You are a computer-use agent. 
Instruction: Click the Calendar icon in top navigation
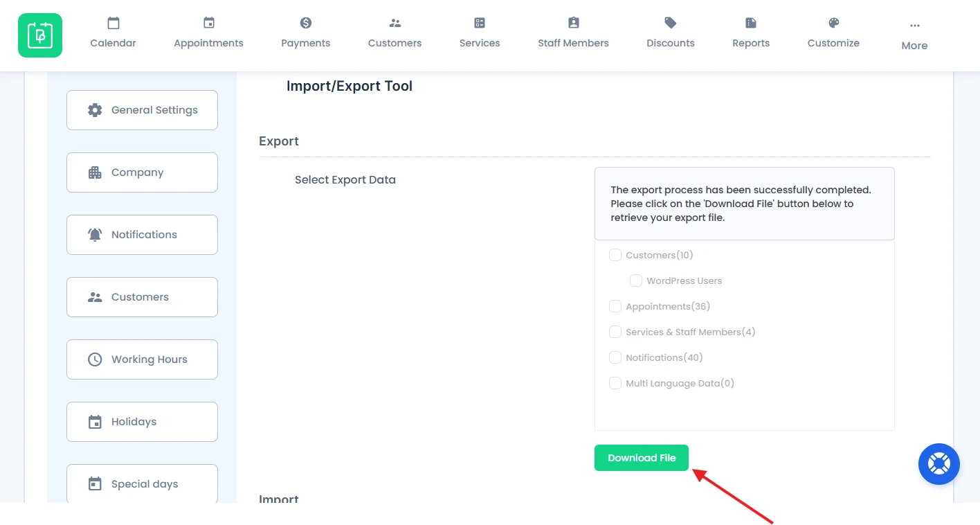click(114, 23)
